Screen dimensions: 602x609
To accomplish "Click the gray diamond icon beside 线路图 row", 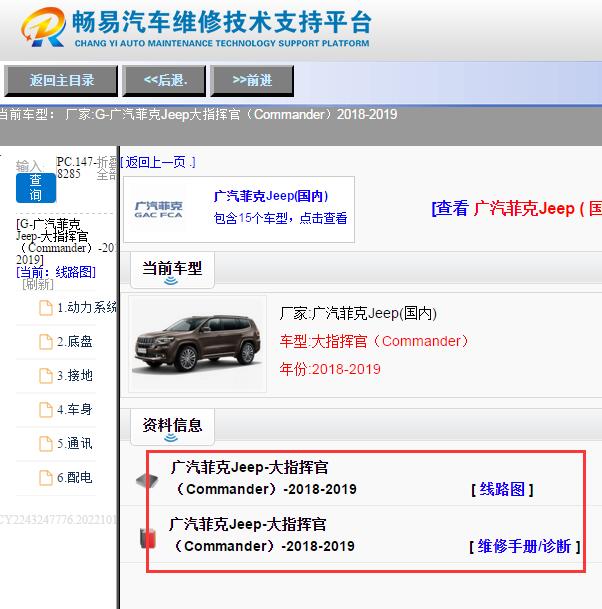I will pyautogui.click(x=147, y=481).
